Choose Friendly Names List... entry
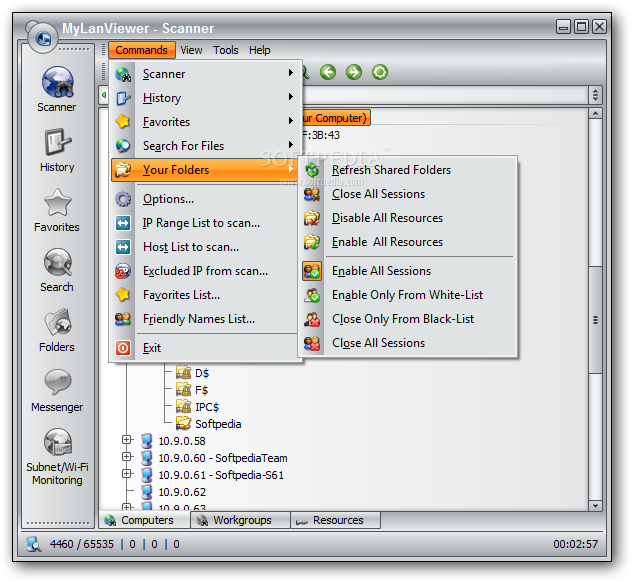This screenshot has height=582, width=632. (x=206, y=319)
